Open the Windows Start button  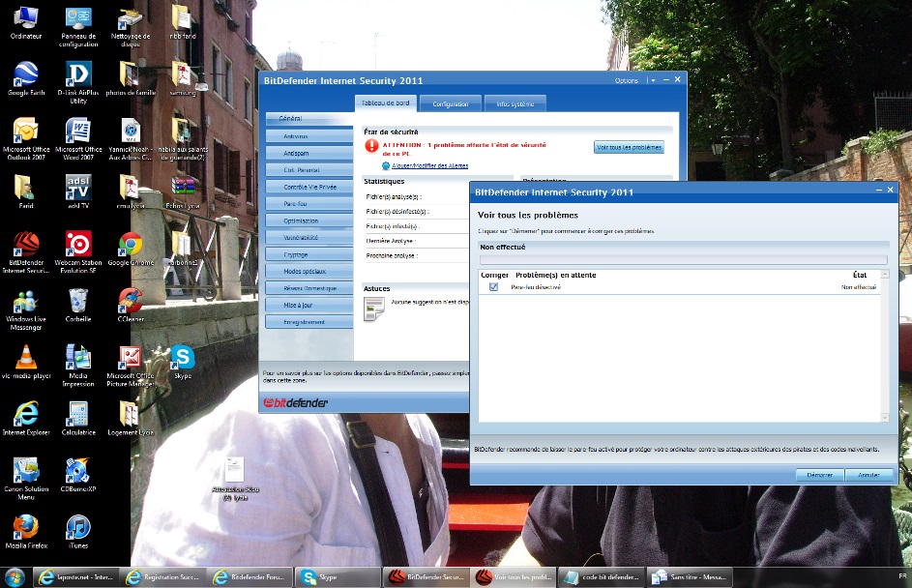[14, 577]
